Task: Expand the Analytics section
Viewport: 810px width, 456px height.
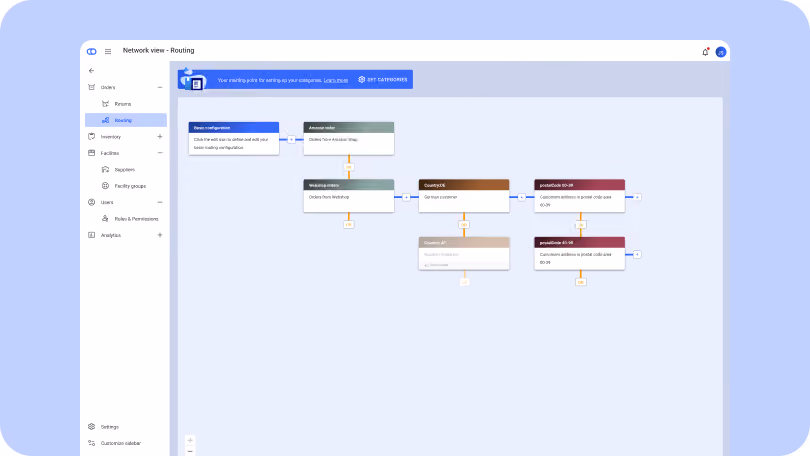Action: pos(160,235)
